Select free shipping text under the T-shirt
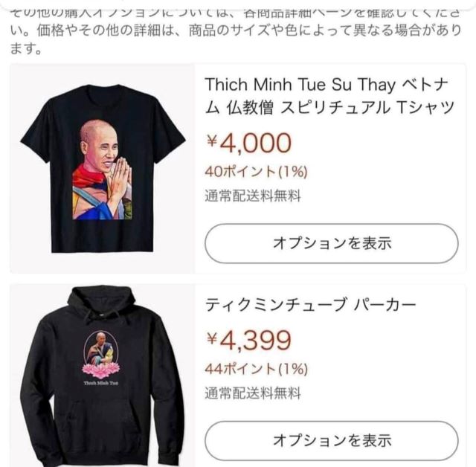This screenshot has height=467, width=476. tap(253, 196)
